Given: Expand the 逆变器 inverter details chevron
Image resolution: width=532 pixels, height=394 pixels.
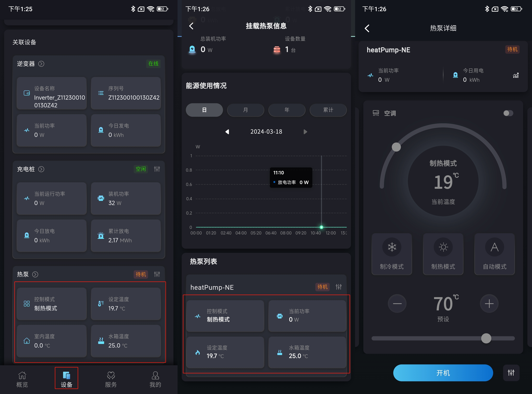Looking at the screenshot, I should pos(41,64).
